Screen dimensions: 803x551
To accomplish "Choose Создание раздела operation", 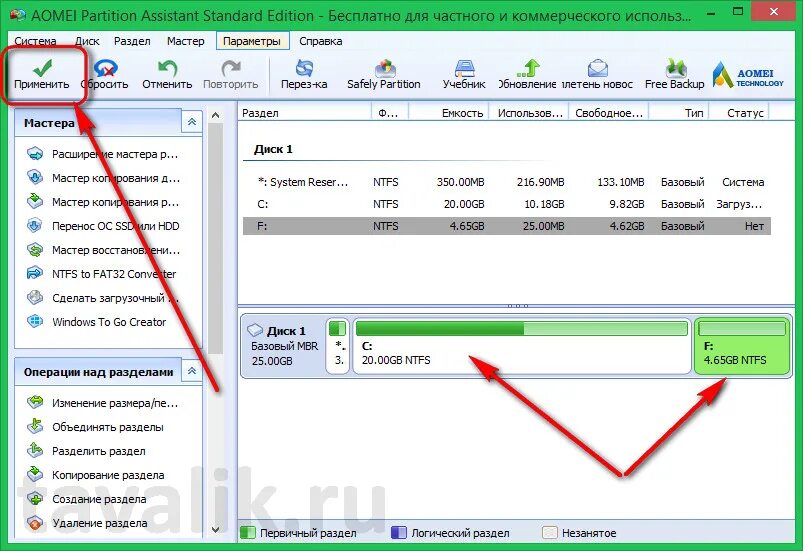I will pyautogui.click(x=86, y=499).
